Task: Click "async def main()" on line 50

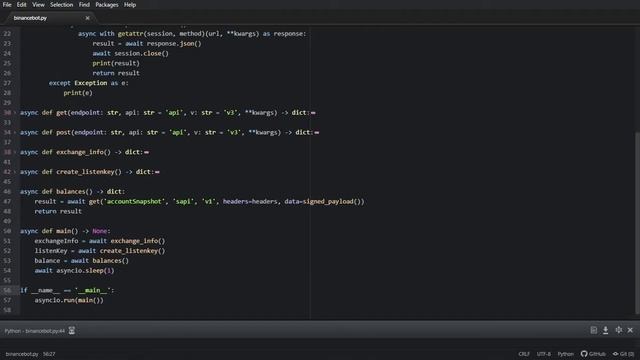Action: point(49,231)
